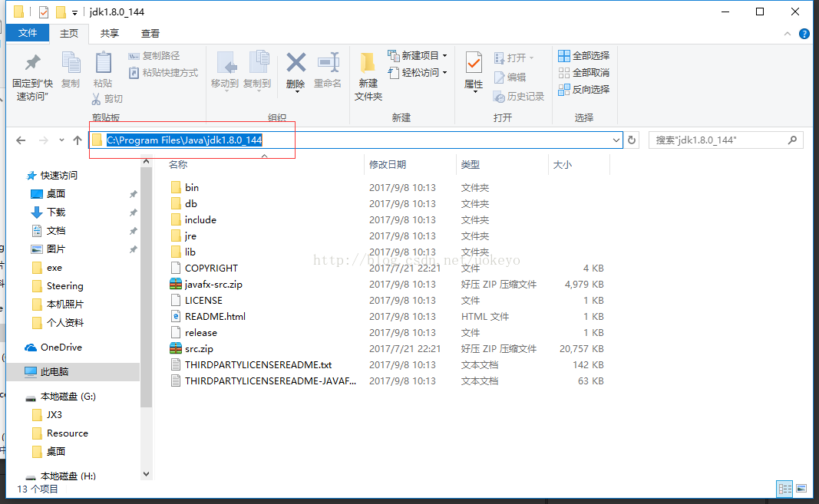Click Copy path in the ribbon
The width and height of the screenshot is (819, 504).
tap(154, 55)
